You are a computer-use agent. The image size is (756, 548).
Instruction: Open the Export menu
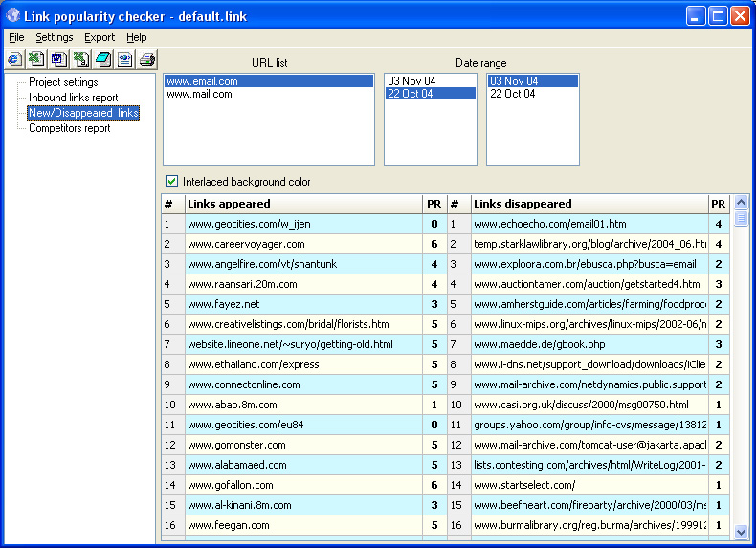pos(100,37)
